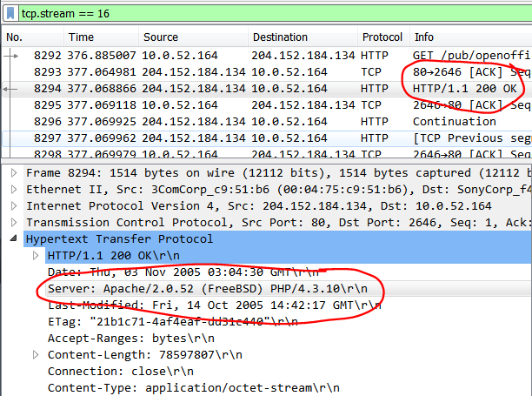
Task: Select the Connection: close line
Action: [x=121, y=372]
